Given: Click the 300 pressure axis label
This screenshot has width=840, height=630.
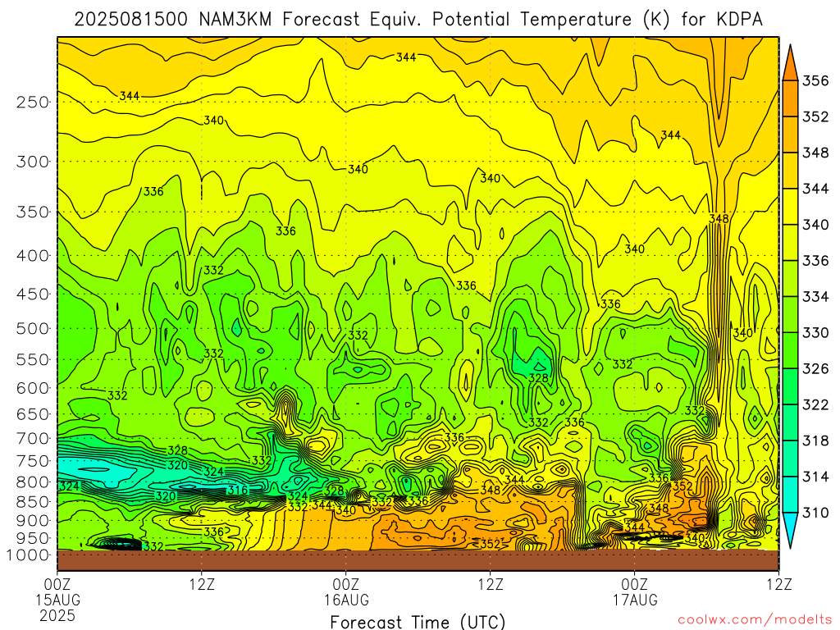Looking at the screenshot, I should point(33,162).
